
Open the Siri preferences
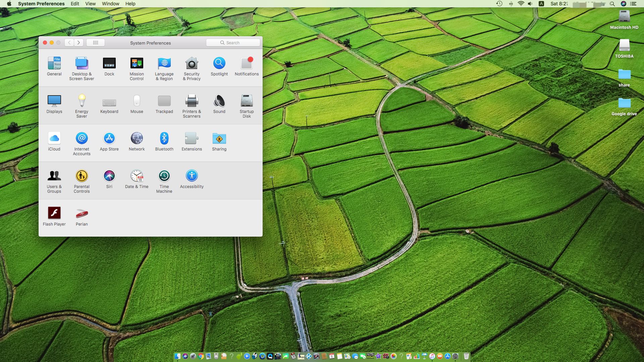(109, 176)
